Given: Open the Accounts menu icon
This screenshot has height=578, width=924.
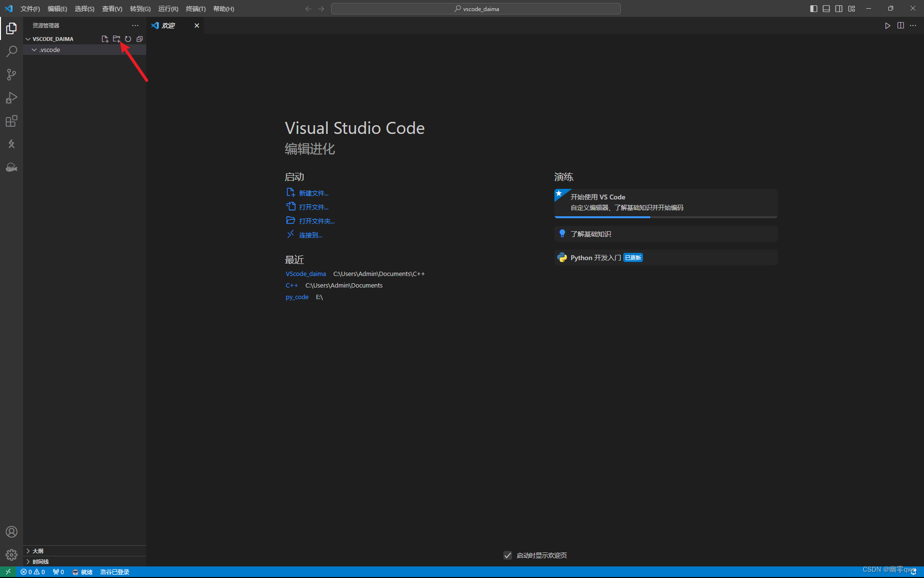Looking at the screenshot, I should tap(12, 532).
